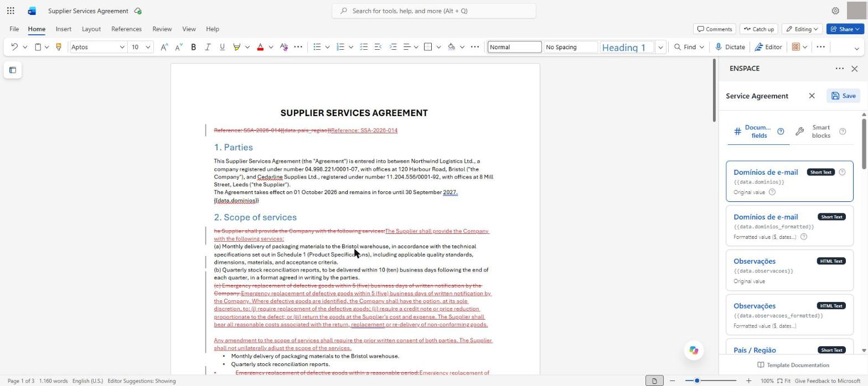The height and width of the screenshot is (386, 868).
Task: Click the search box for tools and help
Action: click(x=434, y=11)
